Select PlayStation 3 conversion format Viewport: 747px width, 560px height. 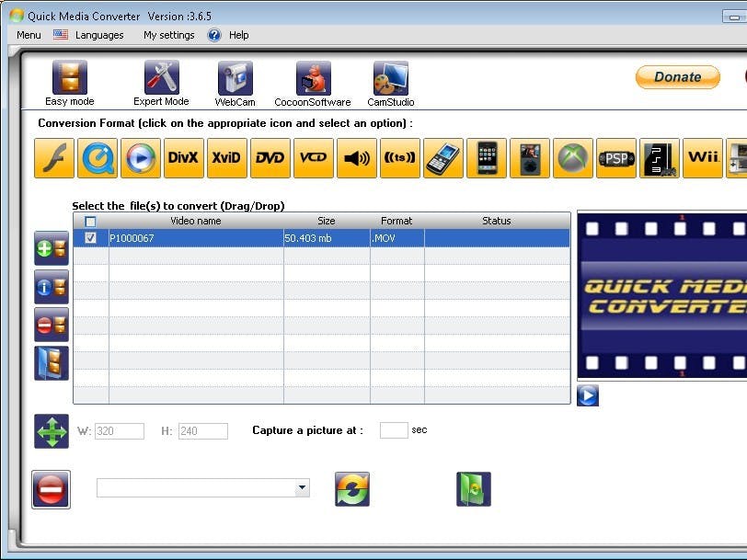click(660, 158)
